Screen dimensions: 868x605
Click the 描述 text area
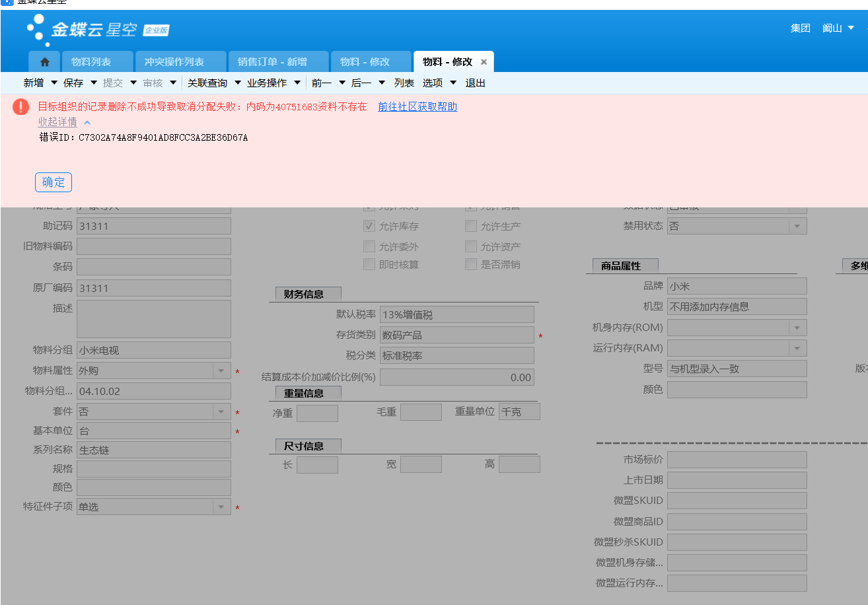click(154, 319)
